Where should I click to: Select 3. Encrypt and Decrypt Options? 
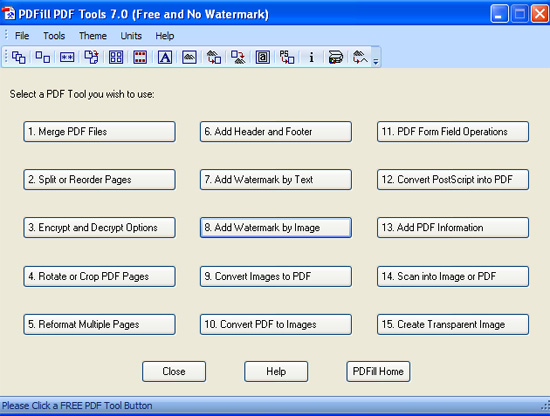[99, 228]
